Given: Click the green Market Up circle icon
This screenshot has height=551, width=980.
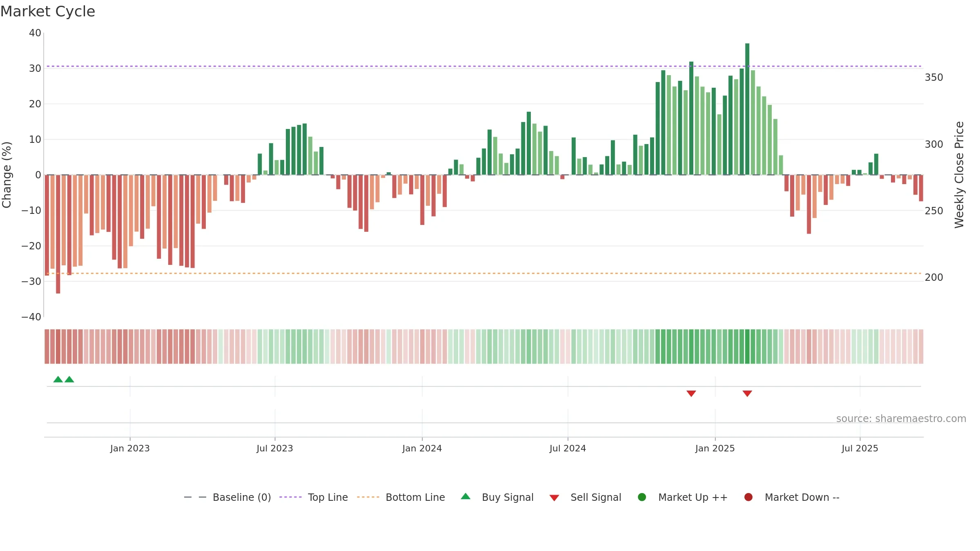Looking at the screenshot, I should (x=642, y=497).
